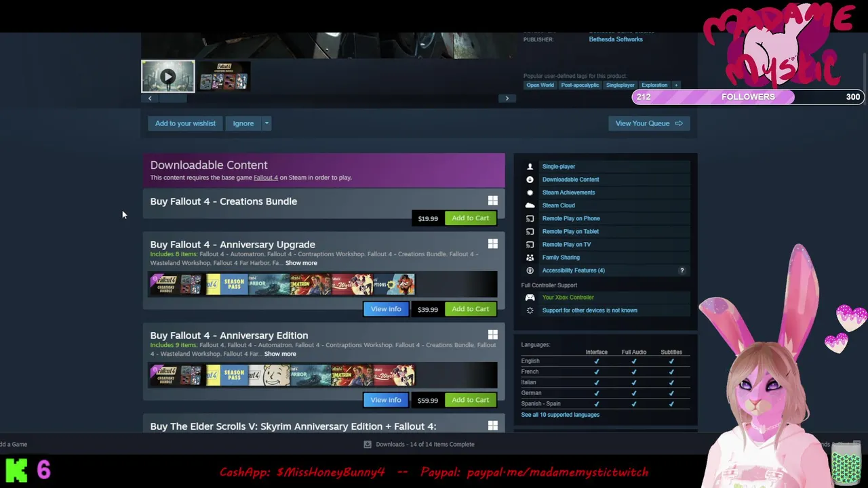Click the Remote Play on TV icon
This screenshot has height=488, width=868.
point(530,244)
